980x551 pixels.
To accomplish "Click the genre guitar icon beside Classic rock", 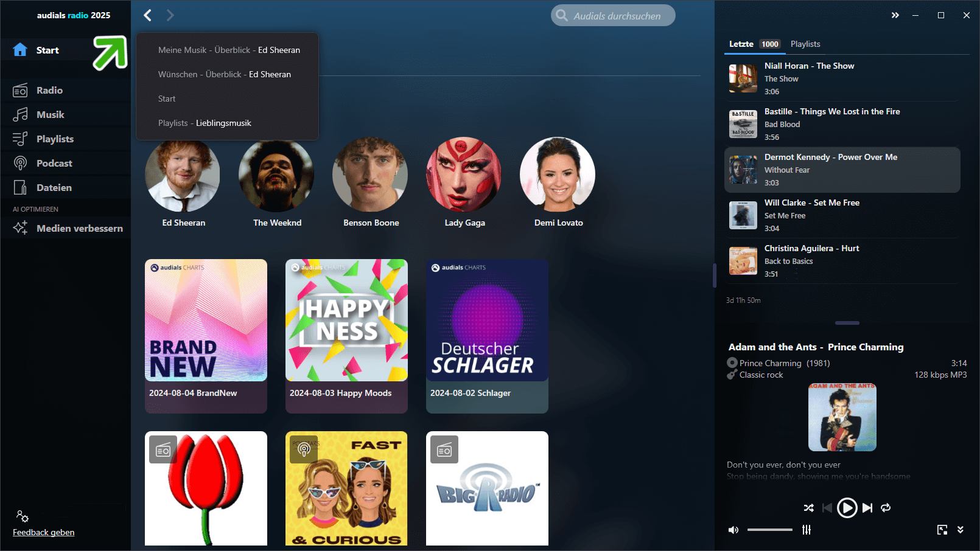I will click(732, 375).
